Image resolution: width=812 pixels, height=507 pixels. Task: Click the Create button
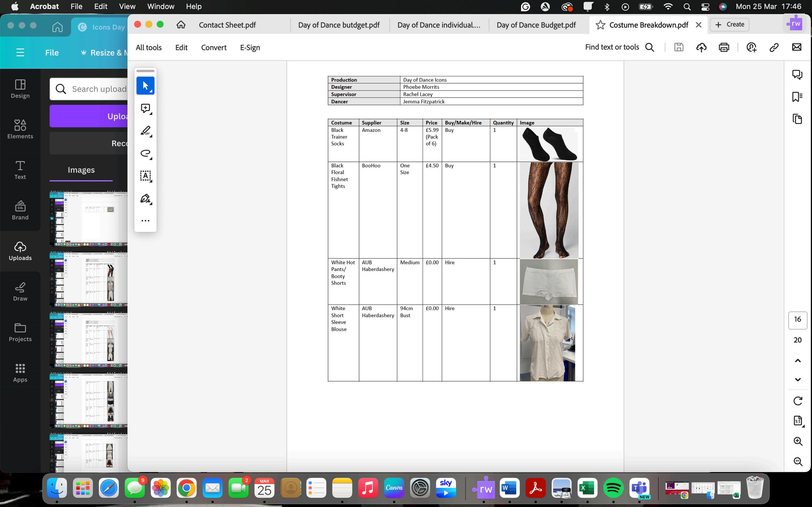coord(730,24)
